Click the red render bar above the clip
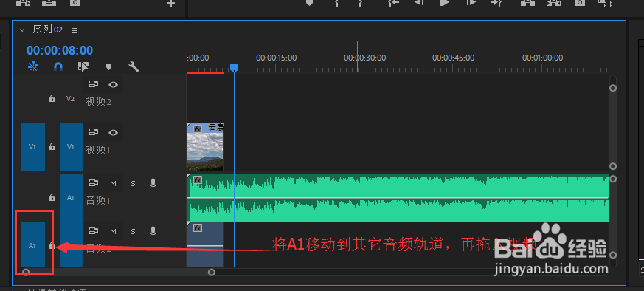Viewport: 644px width, 291px height. click(x=205, y=72)
